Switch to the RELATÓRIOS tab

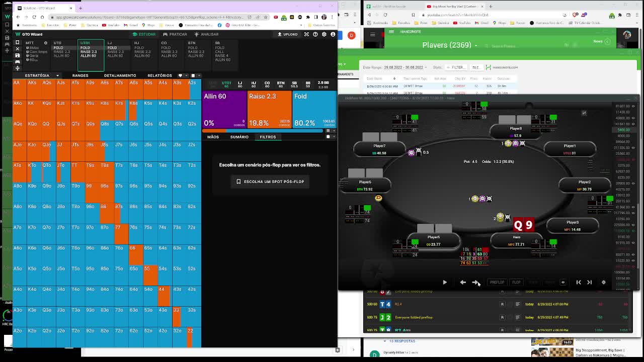(x=159, y=75)
